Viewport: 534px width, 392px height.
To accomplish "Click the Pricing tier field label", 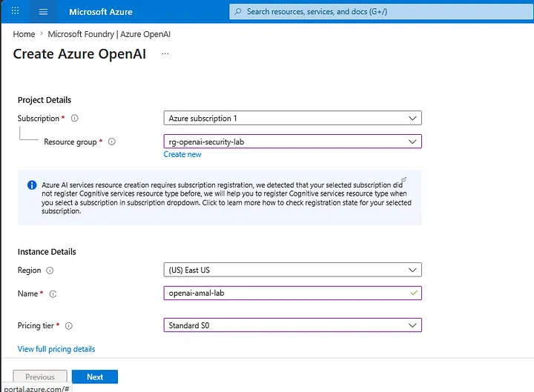I will [x=36, y=325].
